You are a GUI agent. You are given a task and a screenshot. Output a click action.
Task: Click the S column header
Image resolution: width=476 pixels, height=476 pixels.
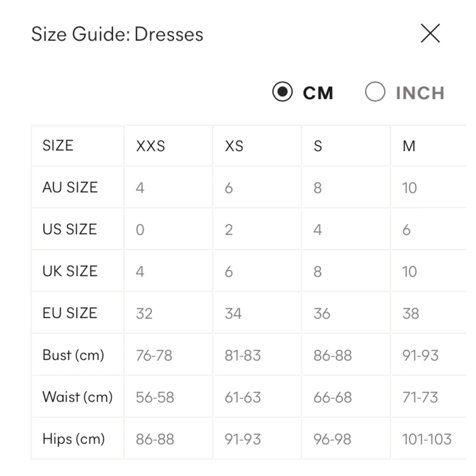[318, 146]
